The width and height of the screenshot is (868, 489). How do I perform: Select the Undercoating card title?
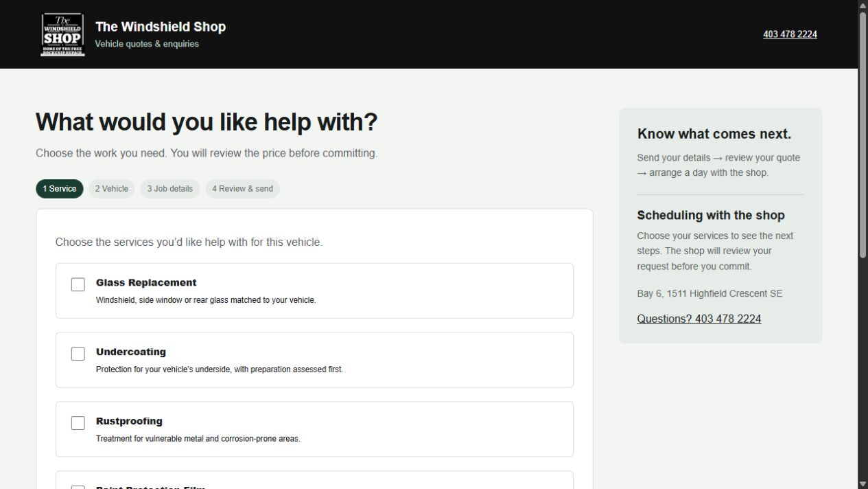point(131,352)
